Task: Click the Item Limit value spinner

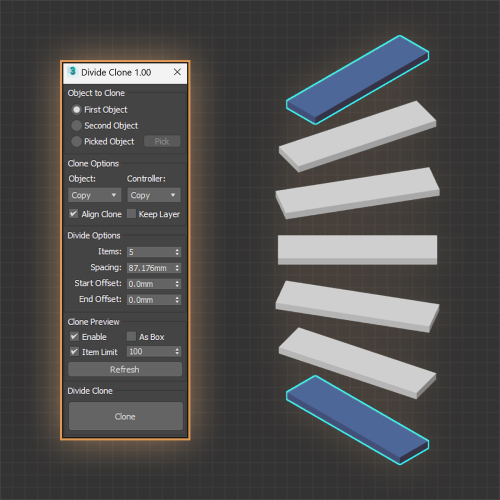Action: pos(177,351)
